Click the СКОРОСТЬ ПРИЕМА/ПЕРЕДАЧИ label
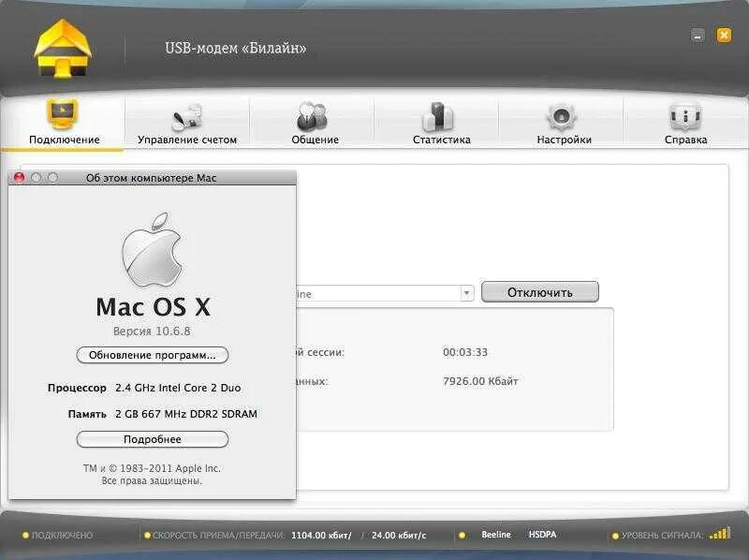This screenshot has width=749, height=560. point(218,535)
